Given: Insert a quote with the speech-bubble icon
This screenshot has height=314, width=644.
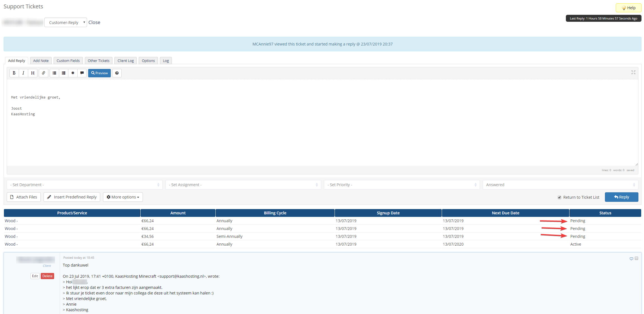Looking at the screenshot, I should [x=82, y=73].
